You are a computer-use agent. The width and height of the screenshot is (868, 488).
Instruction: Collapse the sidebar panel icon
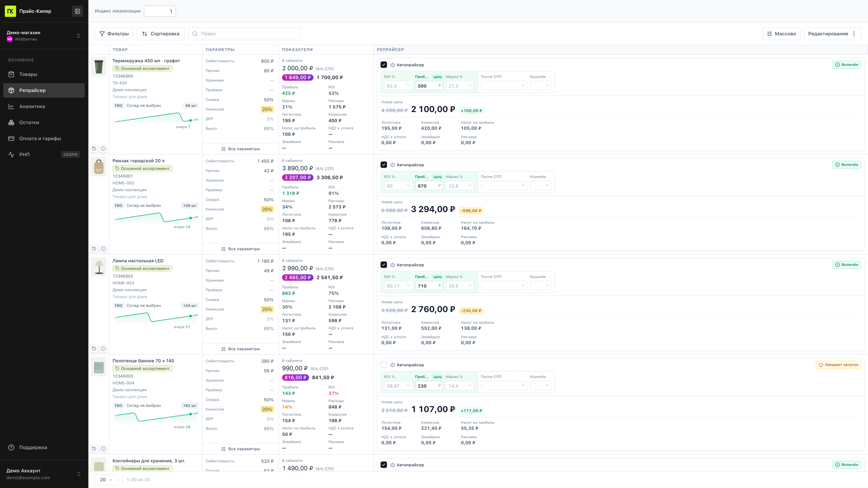coord(77,11)
